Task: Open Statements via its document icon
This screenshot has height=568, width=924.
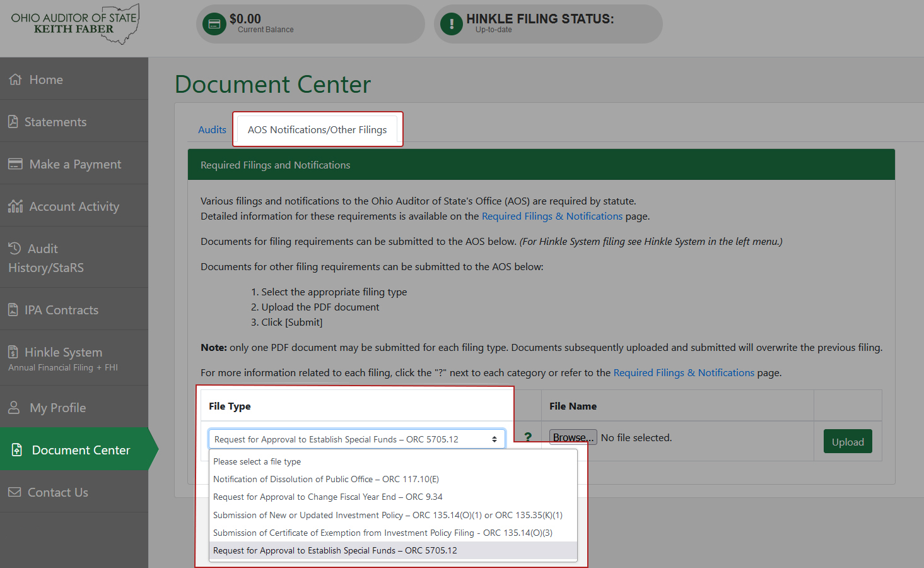Action: click(13, 122)
